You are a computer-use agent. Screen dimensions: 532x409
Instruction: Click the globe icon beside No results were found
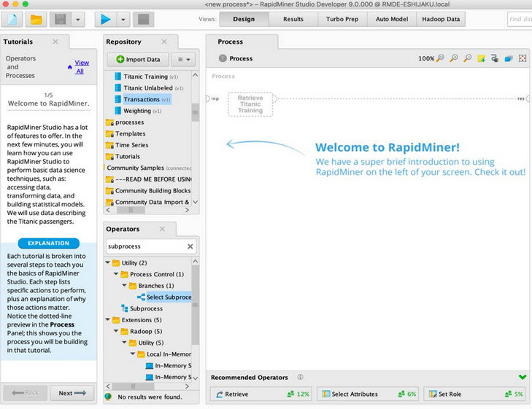[109, 397]
